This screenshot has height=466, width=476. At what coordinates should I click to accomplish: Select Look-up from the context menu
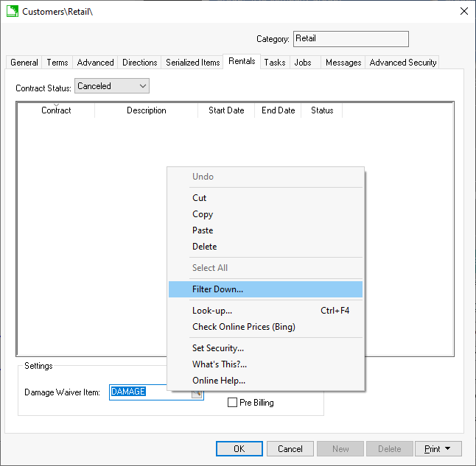coord(212,311)
